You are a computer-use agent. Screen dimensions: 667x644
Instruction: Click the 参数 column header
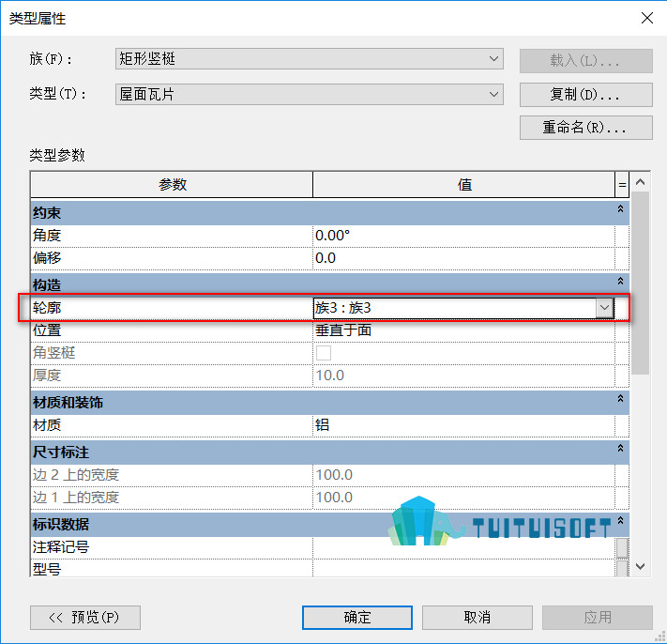[172, 185]
